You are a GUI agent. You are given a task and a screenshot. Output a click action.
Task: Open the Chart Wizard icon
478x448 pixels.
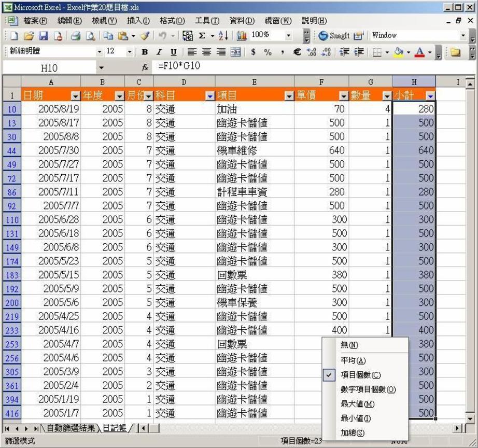242,36
